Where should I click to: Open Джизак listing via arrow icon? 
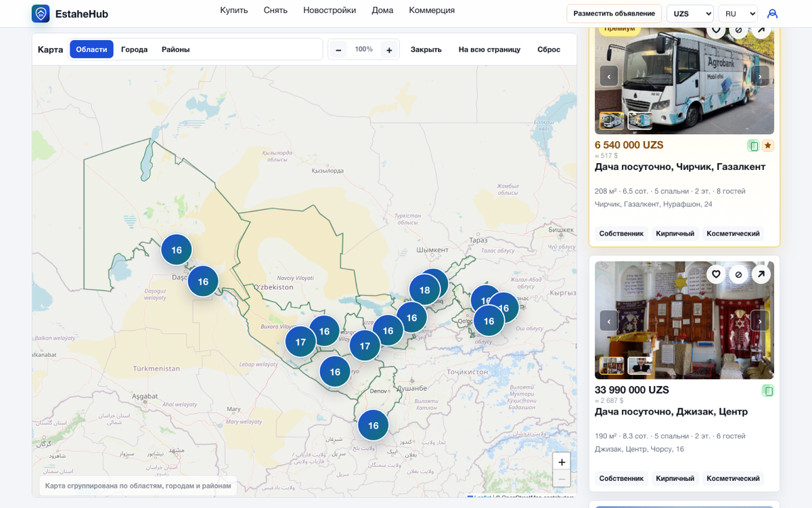coord(761,274)
